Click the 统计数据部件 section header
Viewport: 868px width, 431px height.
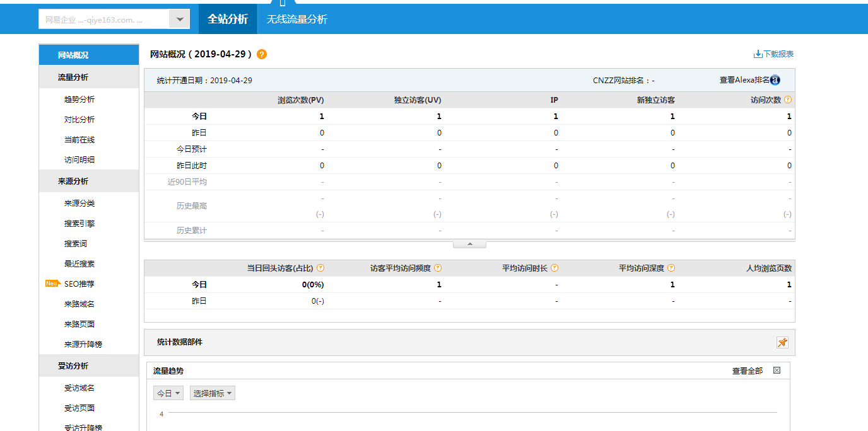click(x=180, y=342)
